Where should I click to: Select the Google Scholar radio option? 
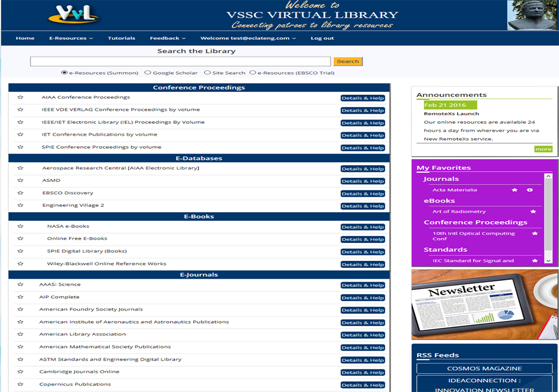click(148, 72)
